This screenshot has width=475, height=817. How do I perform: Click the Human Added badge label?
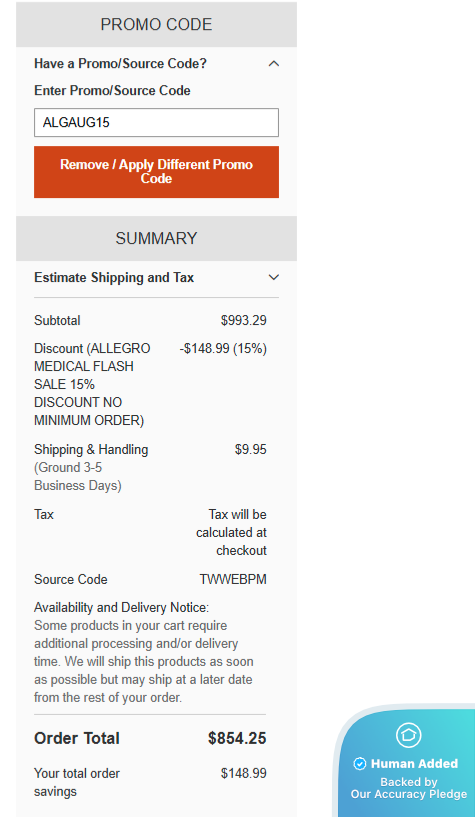click(414, 764)
